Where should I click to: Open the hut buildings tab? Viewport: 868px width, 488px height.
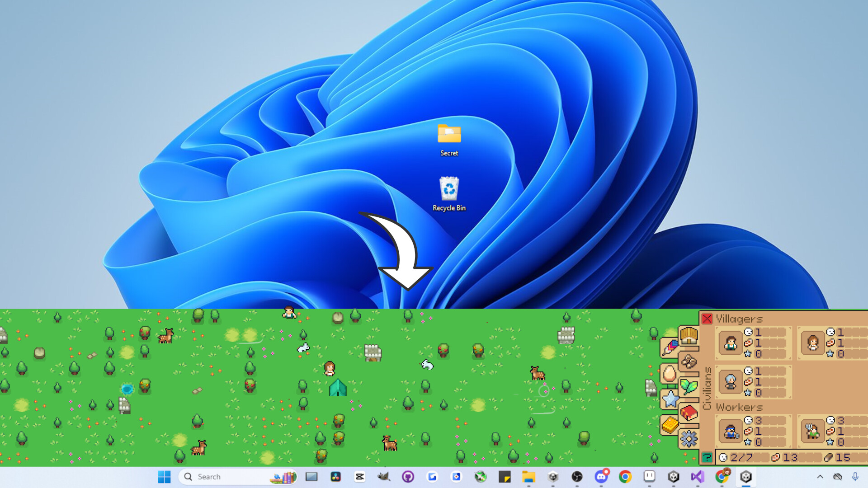pos(689,337)
